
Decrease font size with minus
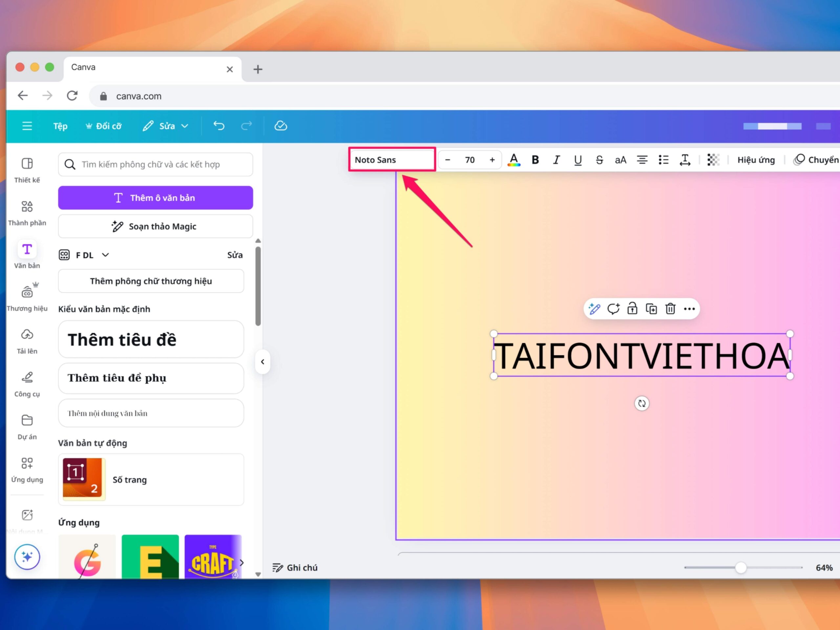(x=447, y=160)
